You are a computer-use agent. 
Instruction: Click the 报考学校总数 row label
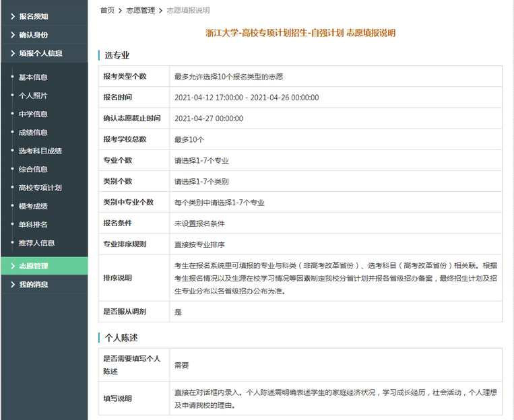click(x=125, y=139)
